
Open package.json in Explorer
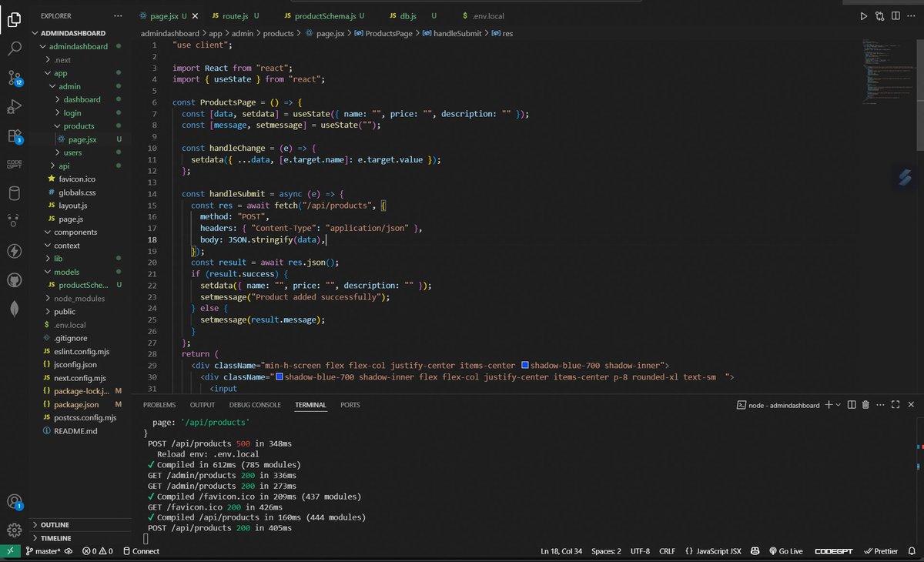click(x=75, y=404)
